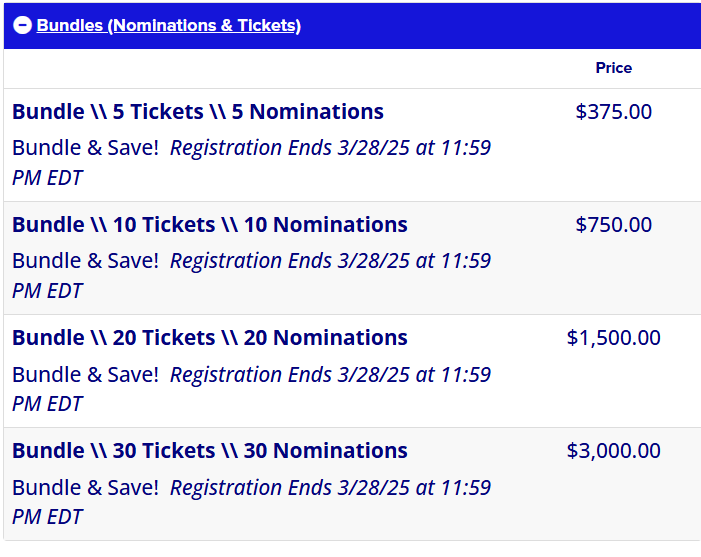Open the Bundles (Nominations & Tickets) link
Viewport: 701px width, 557px height.
(x=169, y=25)
